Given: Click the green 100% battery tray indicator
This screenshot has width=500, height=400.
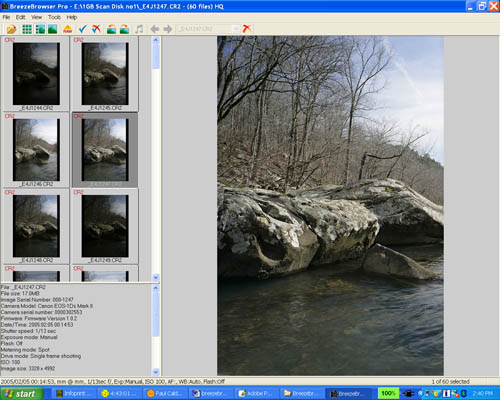Looking at the screenshot, I should (x=388, y=394).
